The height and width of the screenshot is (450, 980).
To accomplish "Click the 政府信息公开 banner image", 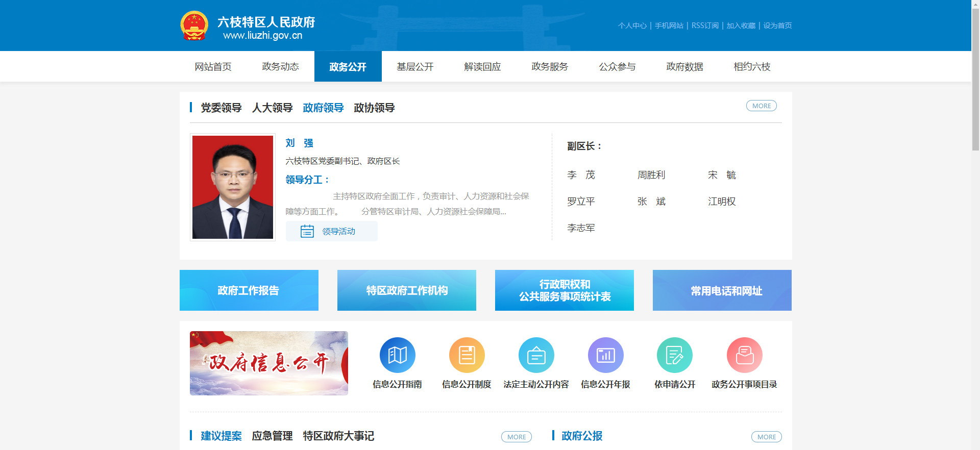I will point(269,363).
